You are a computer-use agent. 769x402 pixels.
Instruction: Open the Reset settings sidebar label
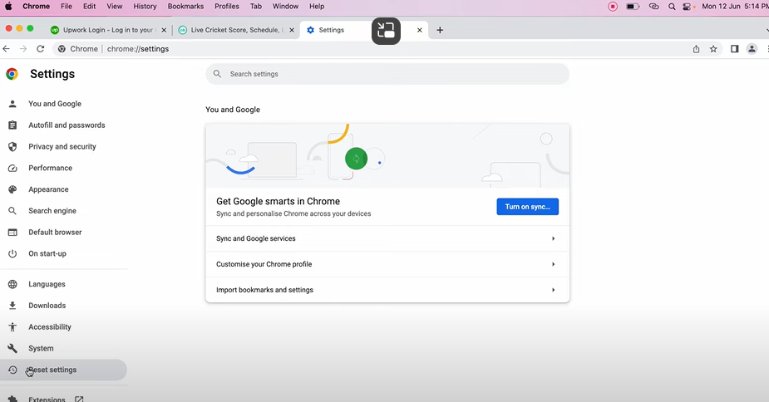(52, 370)
